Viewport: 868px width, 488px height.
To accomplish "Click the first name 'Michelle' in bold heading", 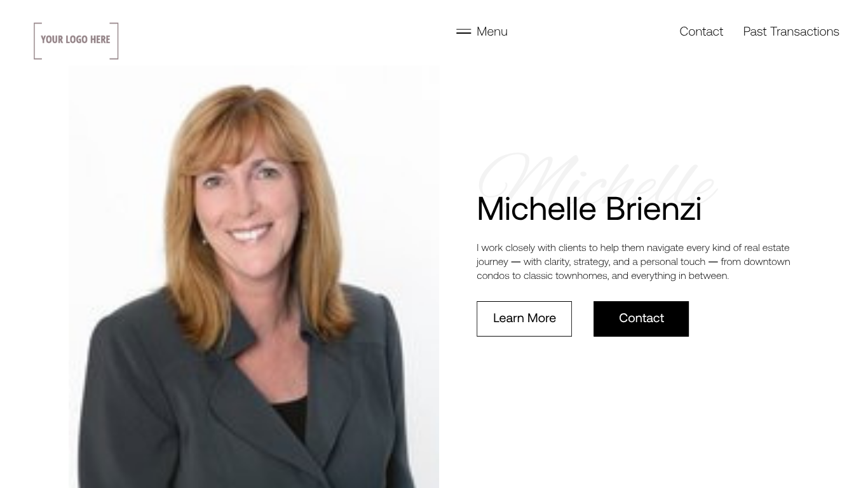I will tap(536, 209).
